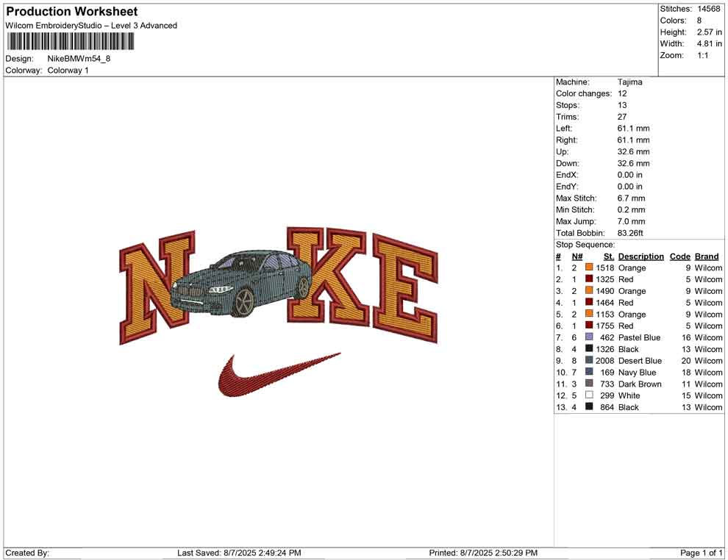
Task: Click the 'St.' column header
Action: click(609, 256)
